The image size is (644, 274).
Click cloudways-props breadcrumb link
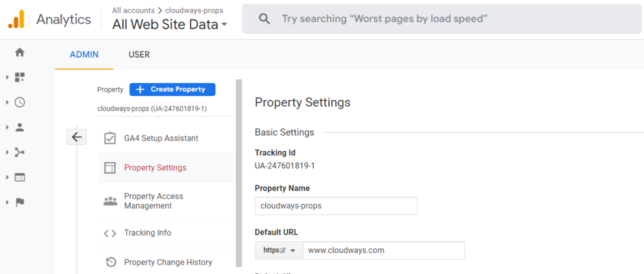[194, 10]
